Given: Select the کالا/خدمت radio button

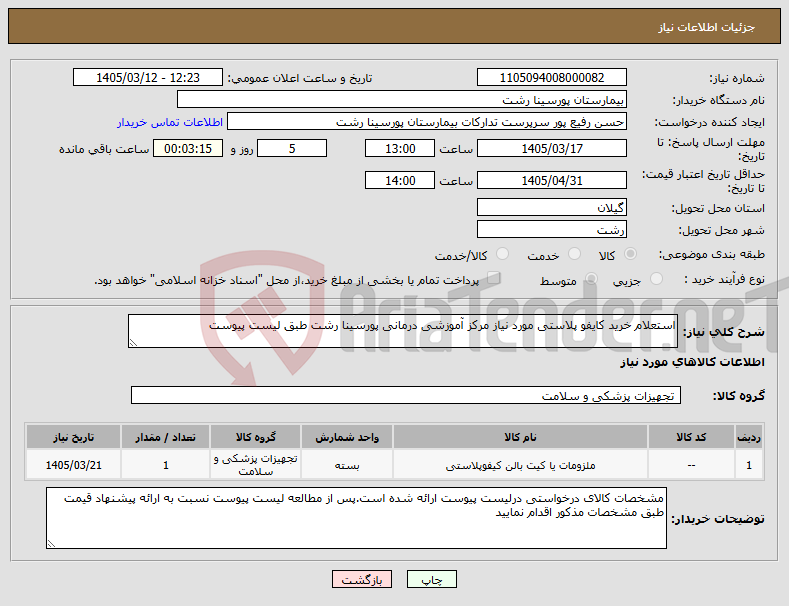Looking at the screenshot, I should [502, 254].
